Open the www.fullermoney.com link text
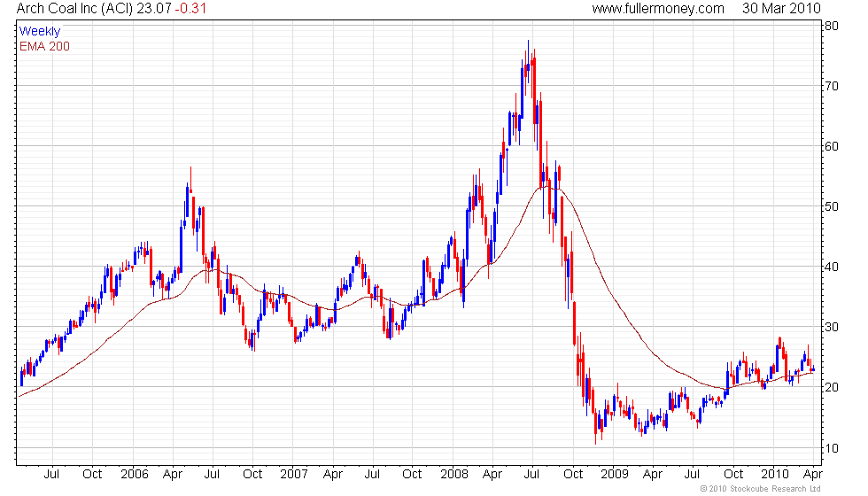The image size is (868, 496). pyautogui.click(x=657, y=9)
